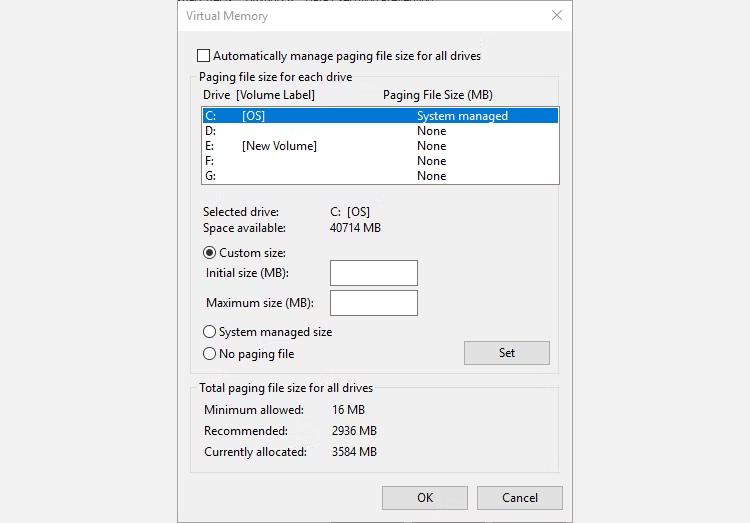Dismiss the dialog with Cancel

click(x=519, y=498)
